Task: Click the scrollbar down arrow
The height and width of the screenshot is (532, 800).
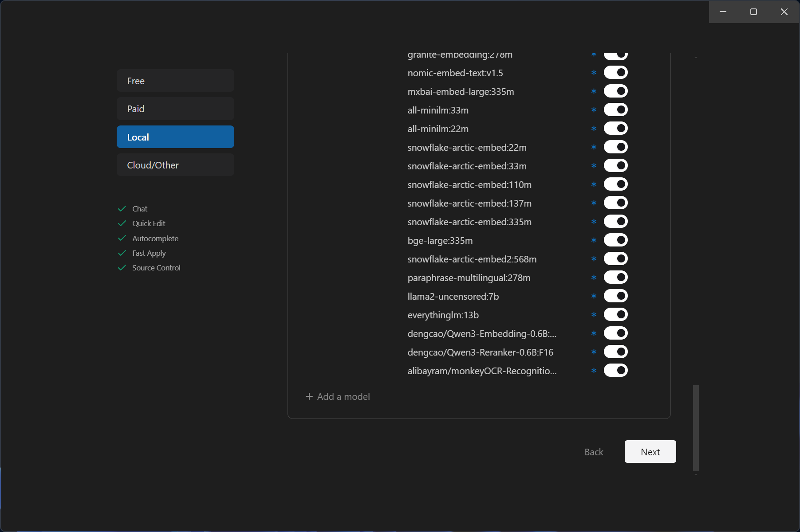Action: pos(696,475)
